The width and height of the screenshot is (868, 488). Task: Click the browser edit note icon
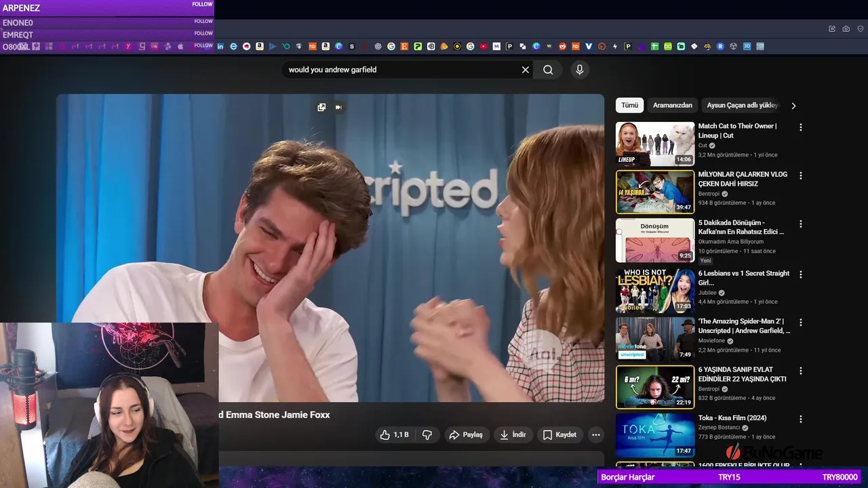point(832,28)
